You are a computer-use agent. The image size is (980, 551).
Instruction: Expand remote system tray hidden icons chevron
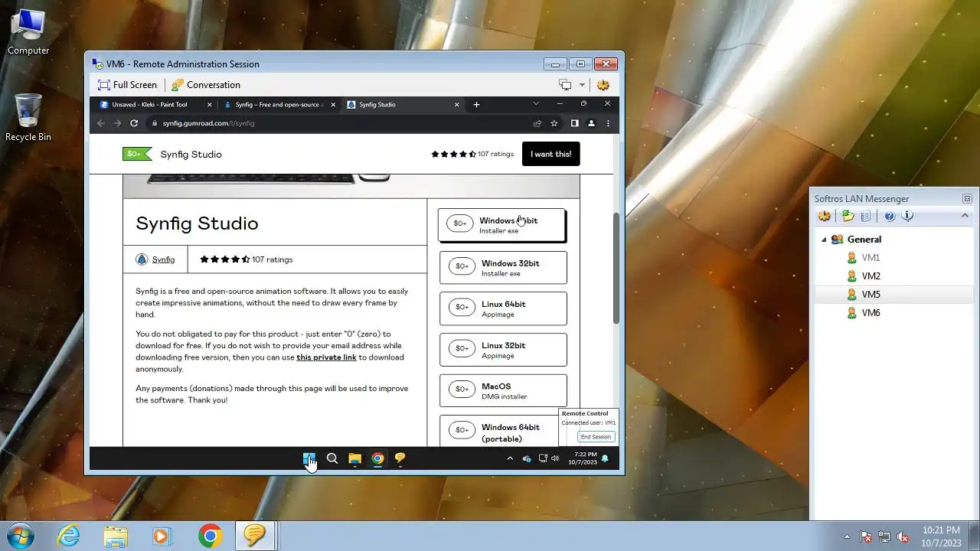click(510, 458)
